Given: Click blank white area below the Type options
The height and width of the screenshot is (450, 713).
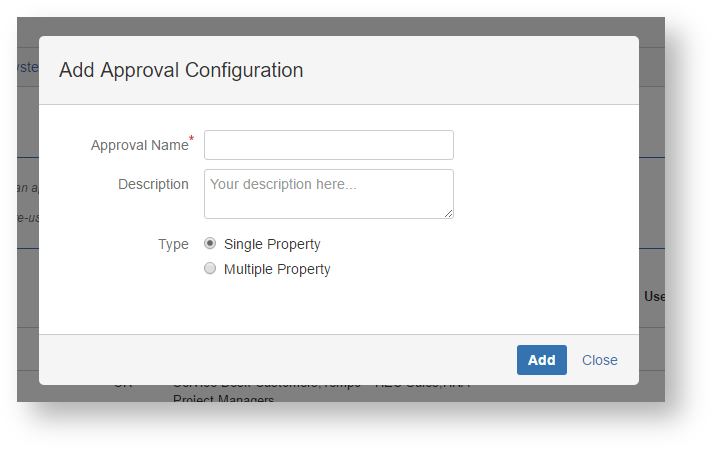Looking at the screenshot, I should click(420, 305).
